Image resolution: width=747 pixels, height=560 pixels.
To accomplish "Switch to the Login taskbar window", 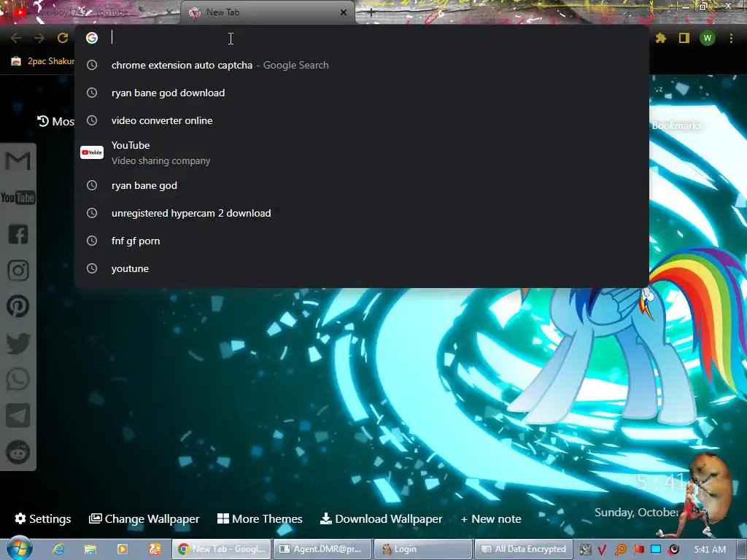I will [423, 549].
